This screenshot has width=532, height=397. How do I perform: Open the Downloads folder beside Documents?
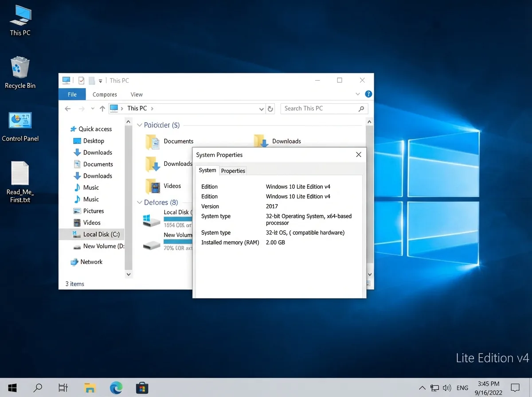tap(278, 141)
